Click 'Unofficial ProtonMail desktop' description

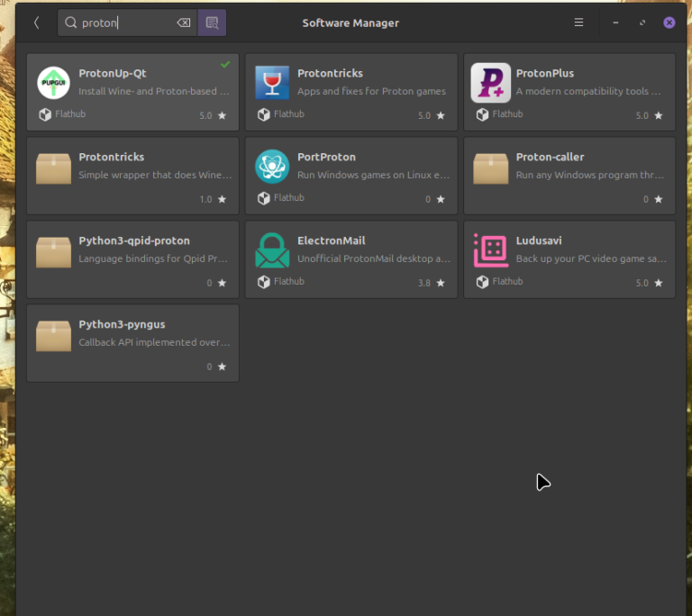374,258
